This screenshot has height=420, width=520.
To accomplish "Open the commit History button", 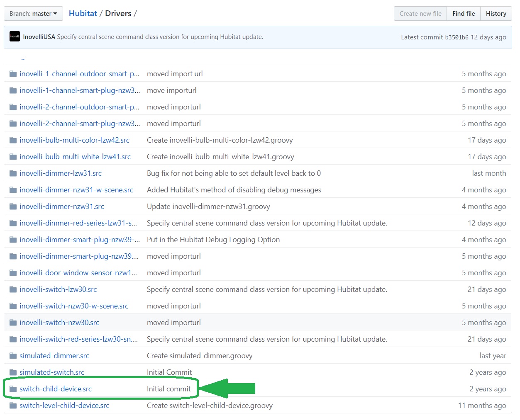I will 496,14.
